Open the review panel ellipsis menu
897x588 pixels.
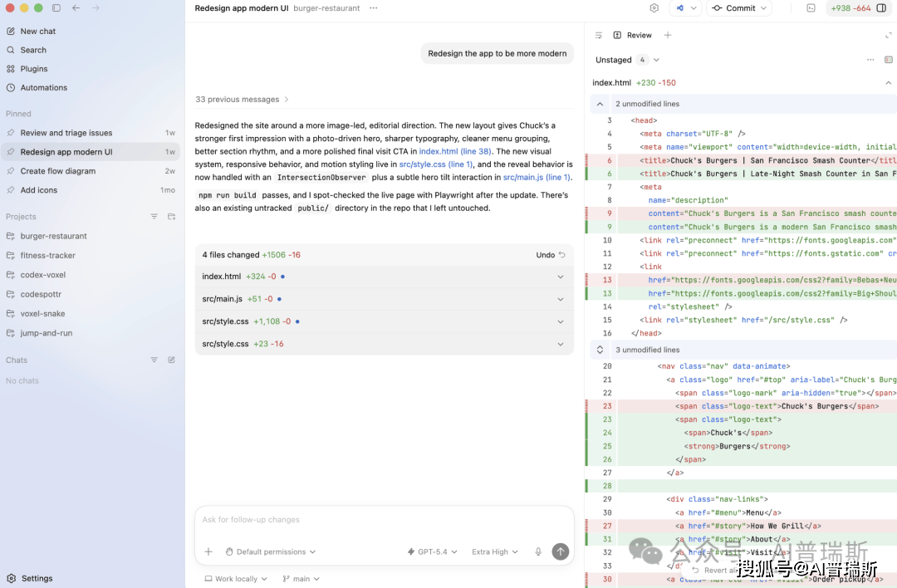pyautogui.click(x=870, y=60)
